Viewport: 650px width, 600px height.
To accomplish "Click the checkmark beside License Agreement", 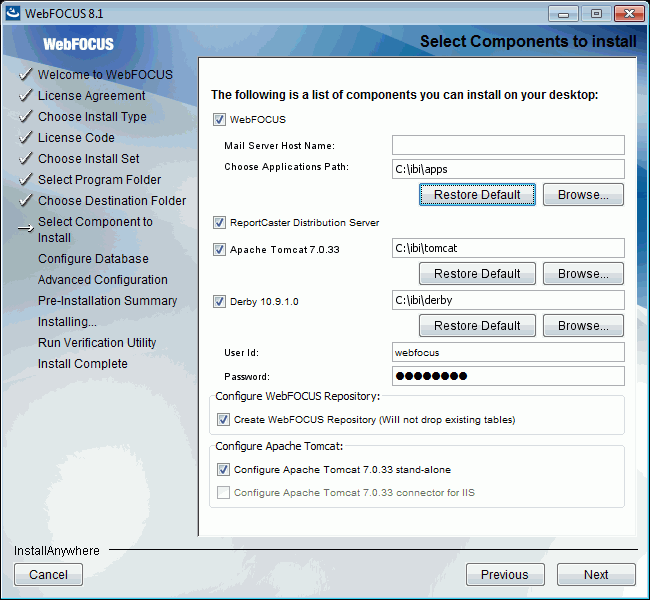I will 26,95.
